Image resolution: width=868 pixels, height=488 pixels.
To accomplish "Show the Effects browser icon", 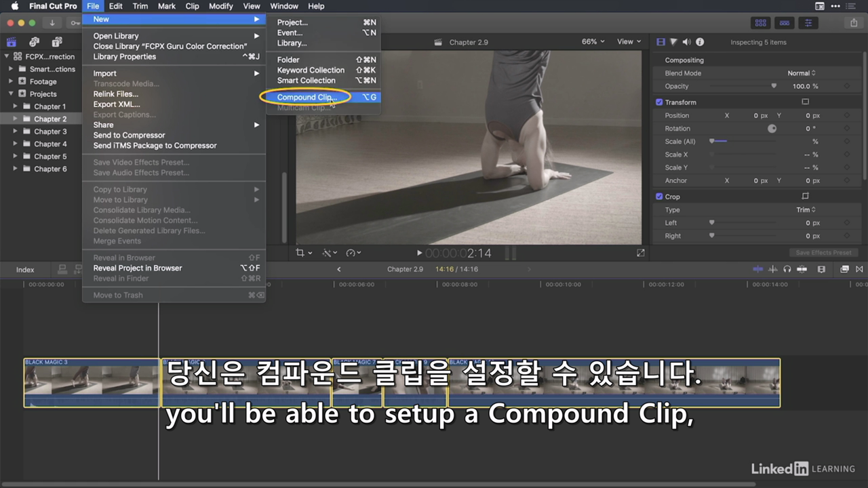I will pyautogui.click(x=844, y=269).
